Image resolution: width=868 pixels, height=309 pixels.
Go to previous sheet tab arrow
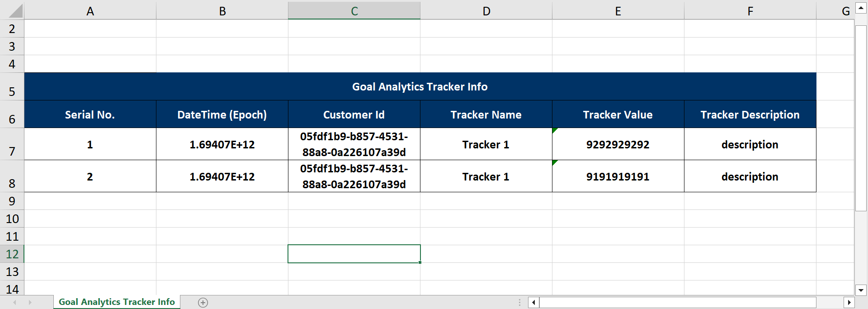pyautogui.click(x=15, y=302)
